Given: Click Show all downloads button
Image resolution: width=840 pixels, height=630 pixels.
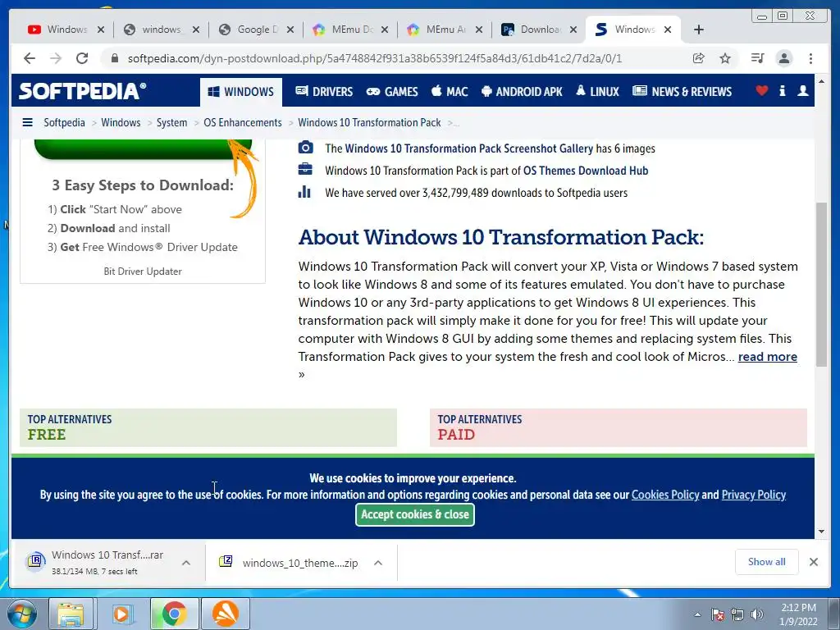Looking at the screenshot, I should (x=767, y=561).
